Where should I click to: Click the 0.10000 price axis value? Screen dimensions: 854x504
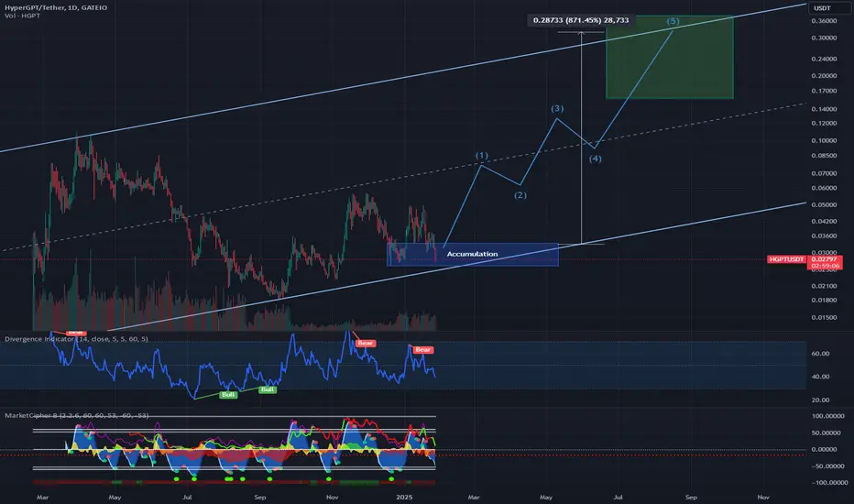coord(824,140)
